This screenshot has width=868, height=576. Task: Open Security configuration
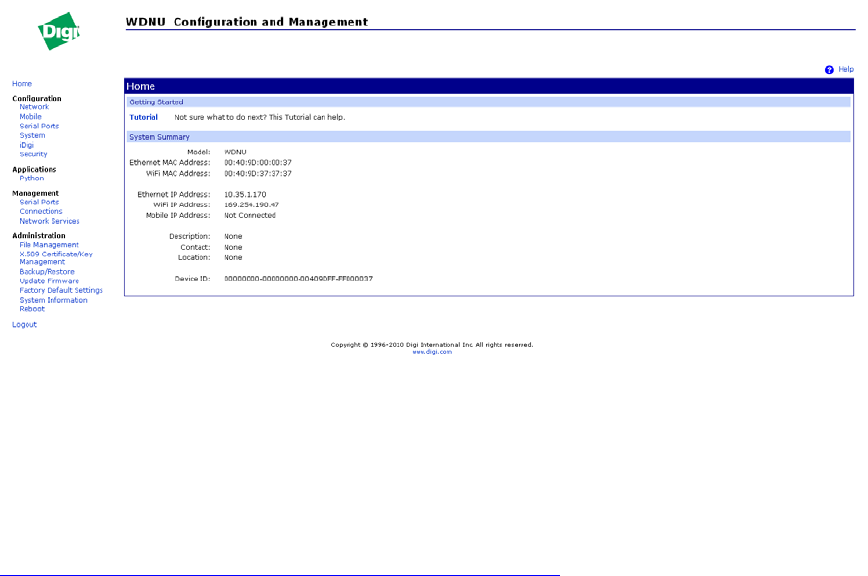[x=33, y=154]
